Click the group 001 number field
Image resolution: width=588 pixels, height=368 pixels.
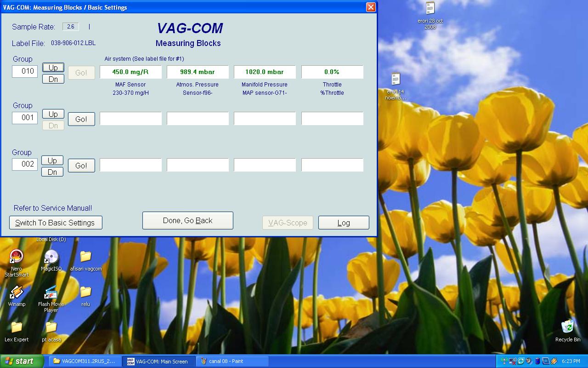(25, 118)
